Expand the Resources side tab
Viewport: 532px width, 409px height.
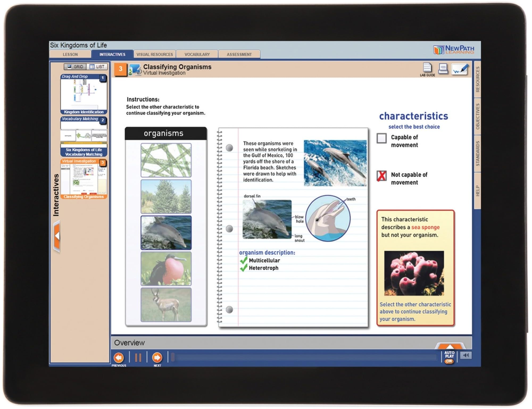point(477,79)
